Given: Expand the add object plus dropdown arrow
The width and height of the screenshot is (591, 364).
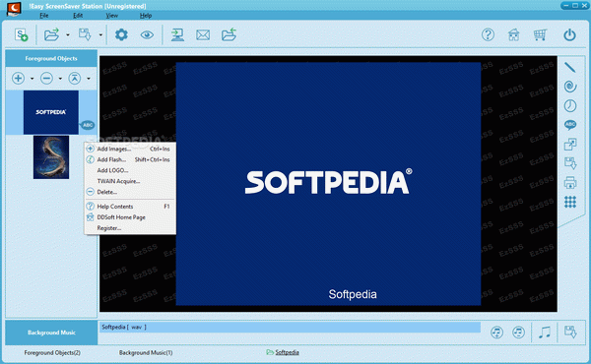Looking at the screenshot, I should point(33,79).
